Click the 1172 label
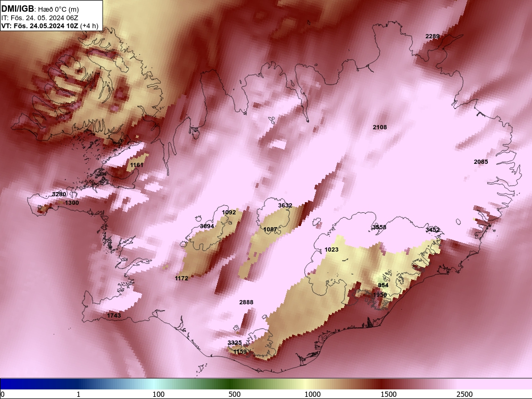This screenshot has height=399, width=532. (181, 279)
